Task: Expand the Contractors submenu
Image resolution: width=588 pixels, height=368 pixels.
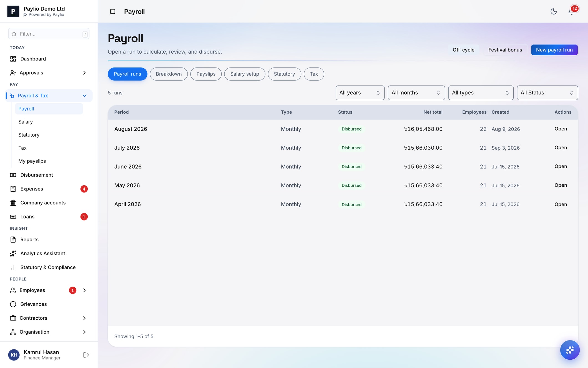Action: [84, 318]
